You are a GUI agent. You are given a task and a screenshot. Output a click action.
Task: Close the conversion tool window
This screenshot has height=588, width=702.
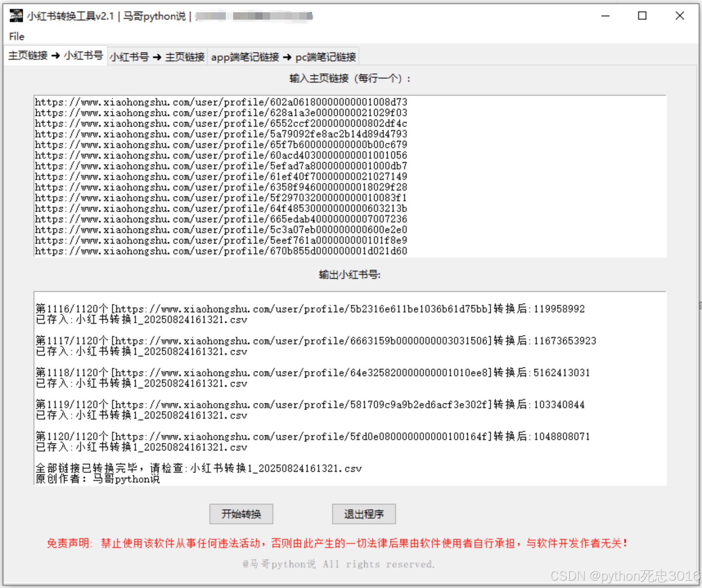click(679, 16)
